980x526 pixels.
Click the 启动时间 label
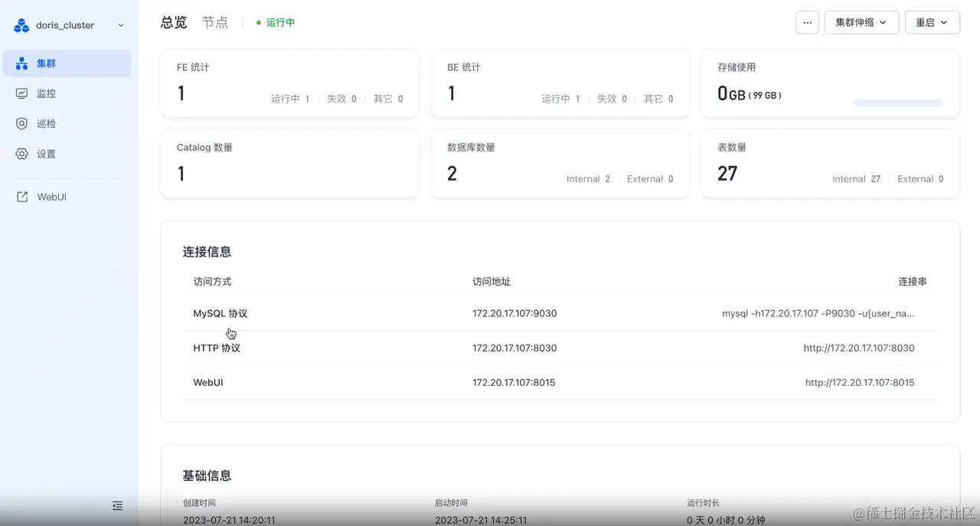point(451,503)
